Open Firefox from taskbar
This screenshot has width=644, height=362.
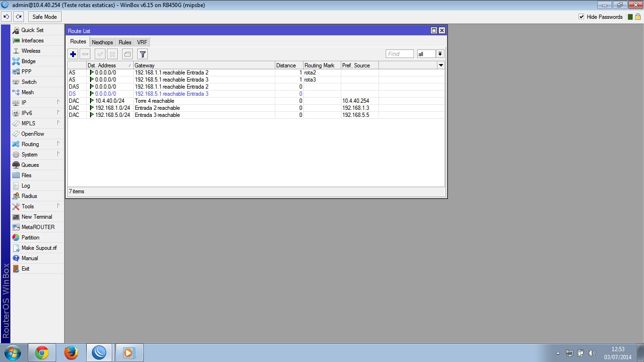(71, 353)
